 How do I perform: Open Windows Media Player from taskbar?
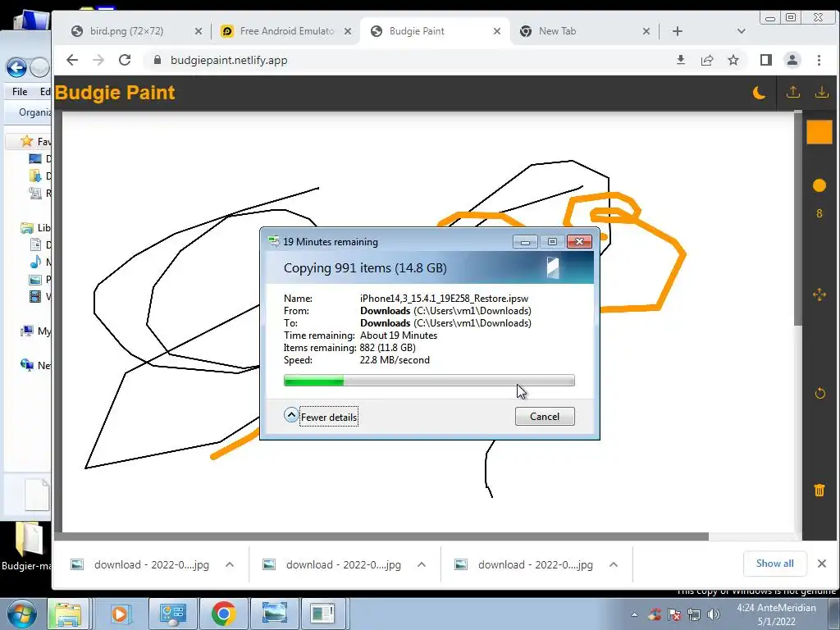tap(120, 614)
